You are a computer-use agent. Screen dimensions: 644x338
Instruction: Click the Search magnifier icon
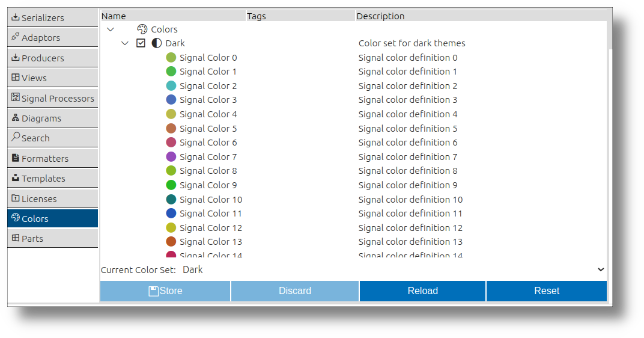pyautogui.click(x=15, y=137)
